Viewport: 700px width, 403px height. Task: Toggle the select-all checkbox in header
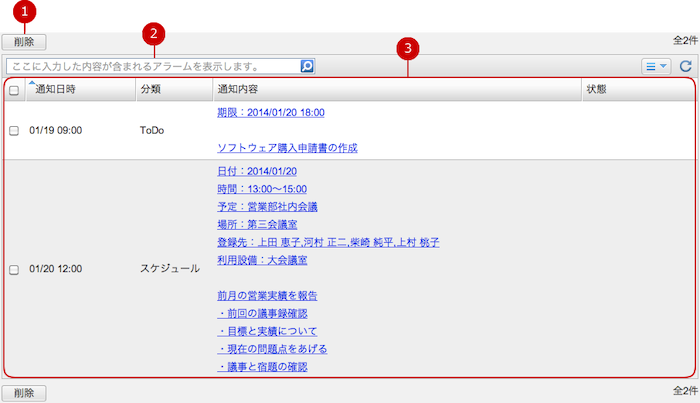14,90
